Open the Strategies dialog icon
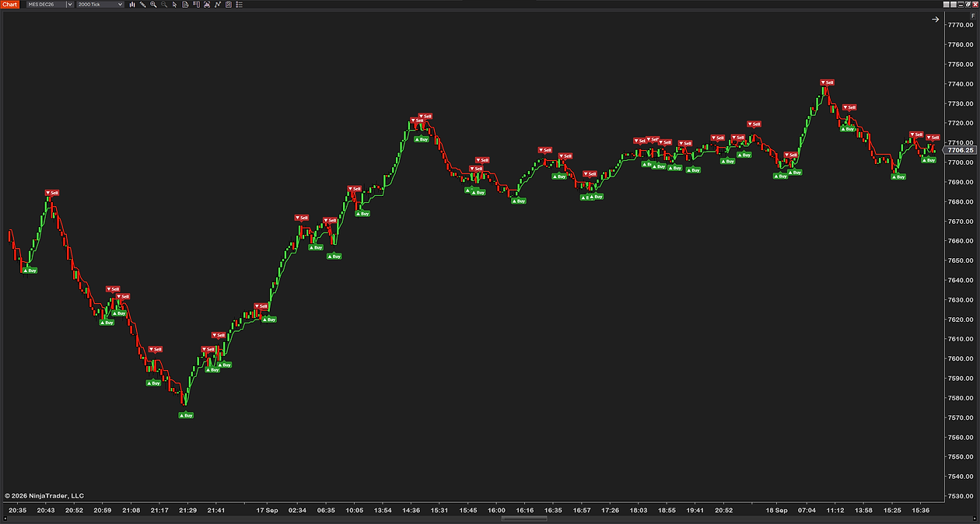Image resolution: width=980 pixels, height=524 pixels. click(x=229, y=5)
